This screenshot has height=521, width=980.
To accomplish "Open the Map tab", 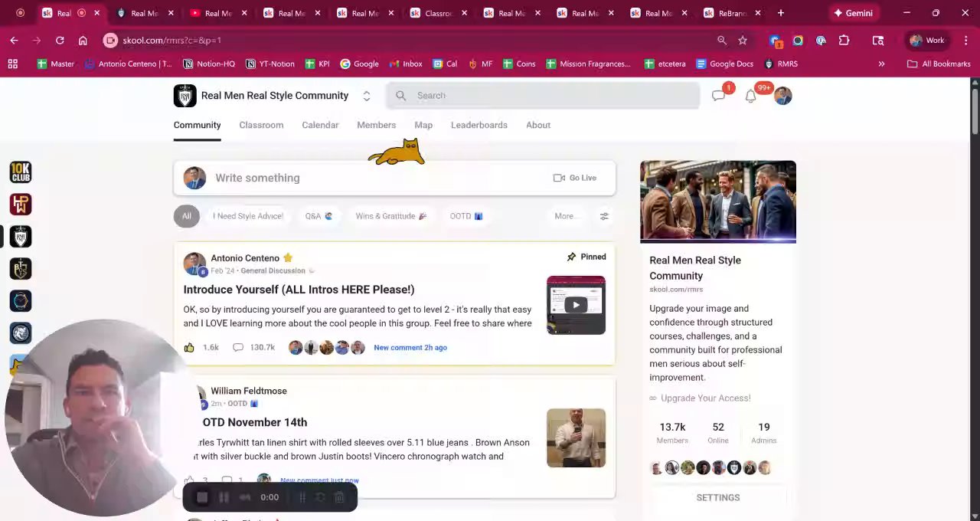I will [423, 125].
